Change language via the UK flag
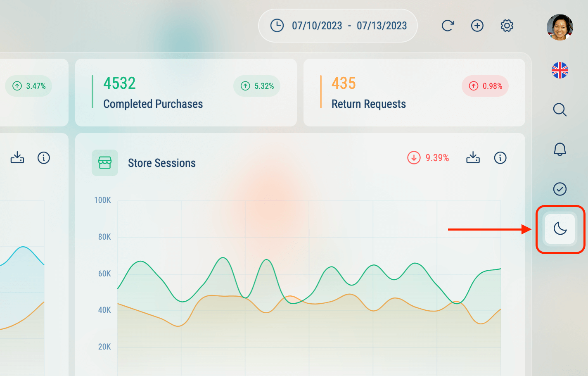This screenshot has width=588, height=376. [x=560, y=70]
